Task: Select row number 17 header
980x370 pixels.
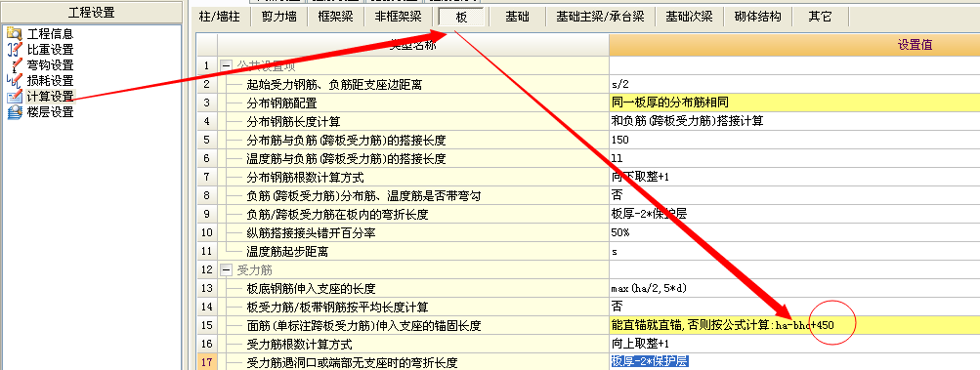Action: [207, 362]
